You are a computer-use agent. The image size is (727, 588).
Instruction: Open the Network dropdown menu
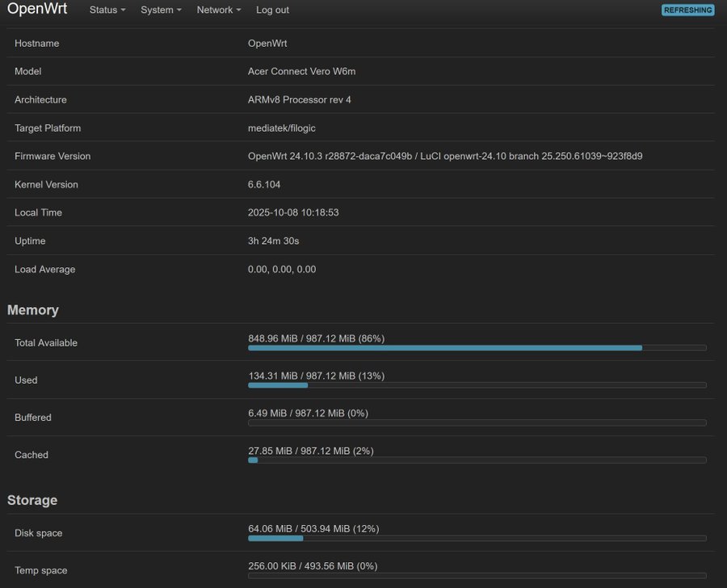coord(219,10)
